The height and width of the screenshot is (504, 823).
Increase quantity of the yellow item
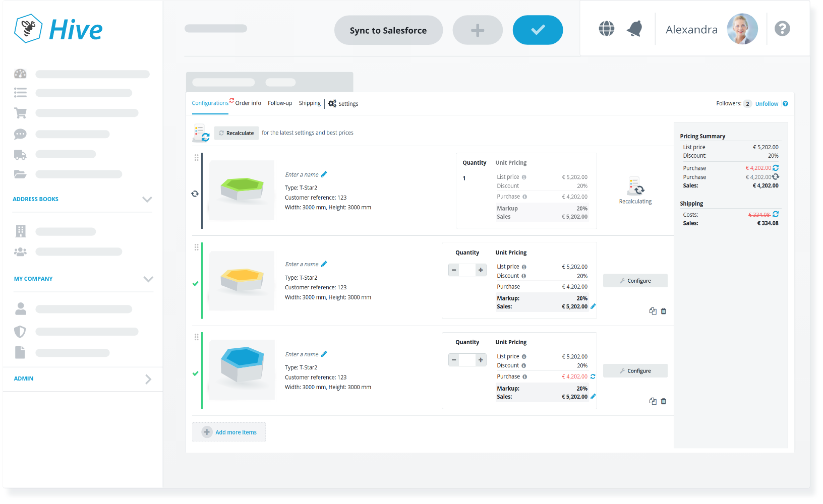tap(481, 270)
